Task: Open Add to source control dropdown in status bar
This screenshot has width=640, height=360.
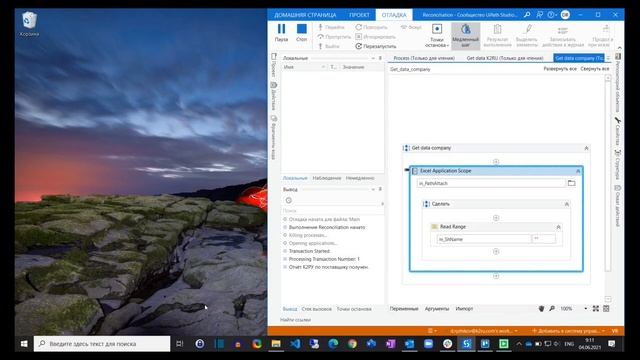Action: coord(569,331)
